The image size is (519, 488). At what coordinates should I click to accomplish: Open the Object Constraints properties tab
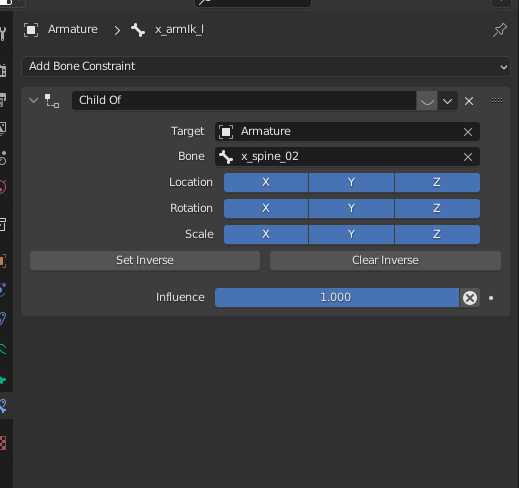(3, 319)
